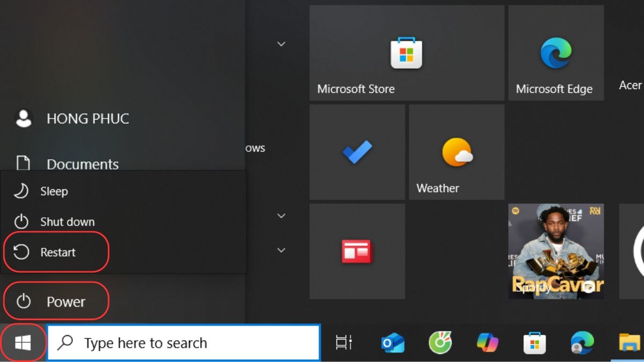
Task: Click the Sleep moon icon
Action: pos(21,191)
